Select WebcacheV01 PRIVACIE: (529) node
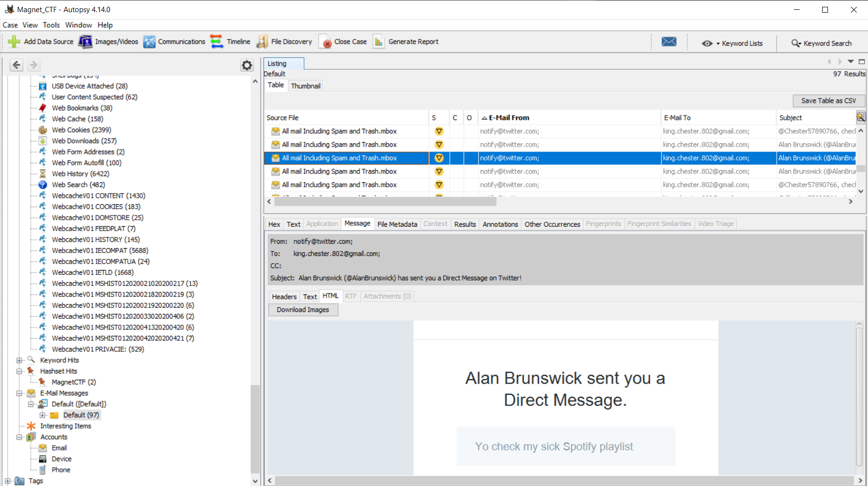The image size is (868, 486). click(98, 350)
